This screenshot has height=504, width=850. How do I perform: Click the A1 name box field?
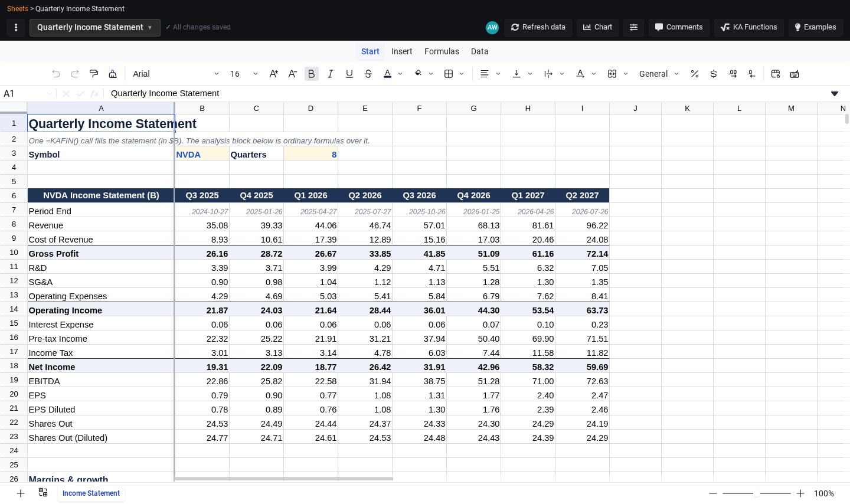point(27,93)
